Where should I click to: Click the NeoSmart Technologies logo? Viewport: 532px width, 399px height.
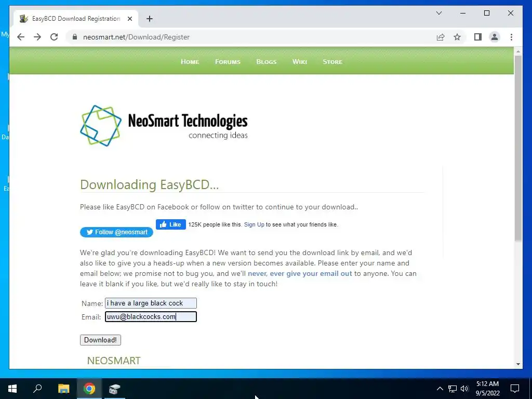pyautogui.click(x=164, y=126)
